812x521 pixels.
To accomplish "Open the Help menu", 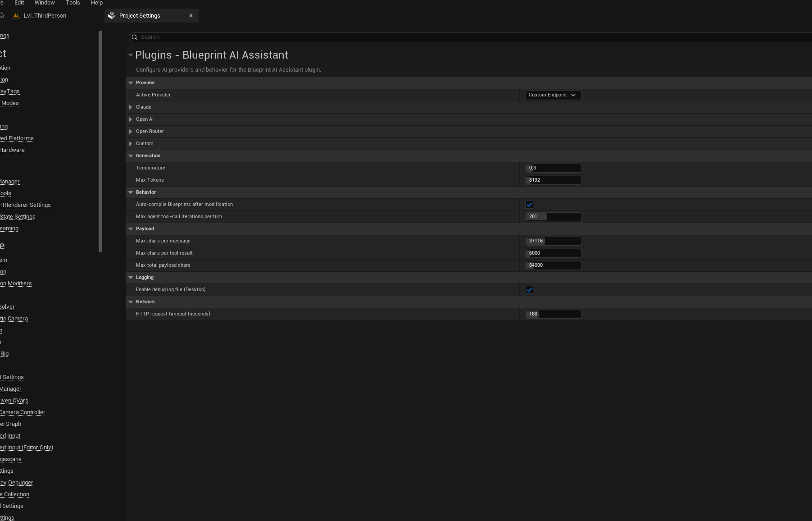I will 96,3.
